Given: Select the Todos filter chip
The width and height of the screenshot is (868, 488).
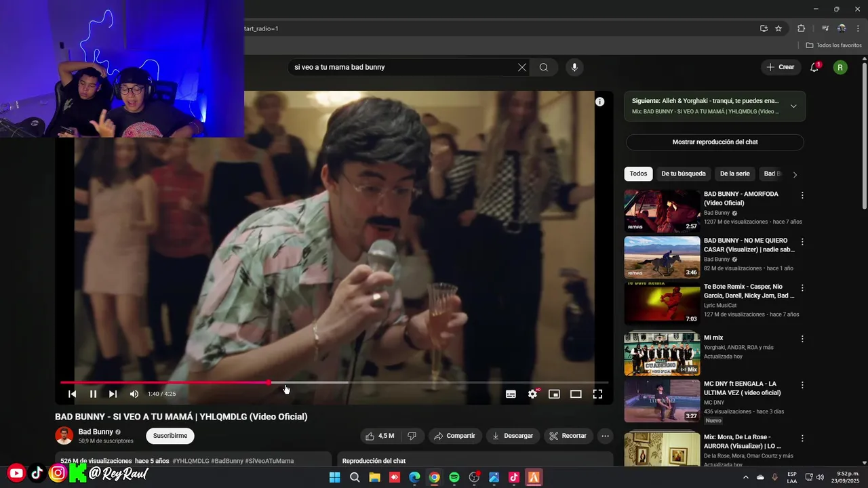Looking at the screenshot, I should point(638,174).
